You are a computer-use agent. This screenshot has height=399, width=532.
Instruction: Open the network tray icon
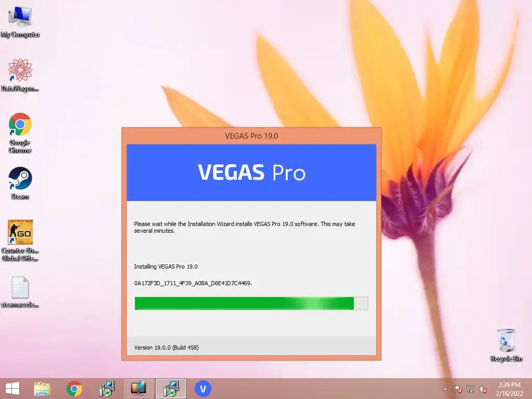tap(471, 389)
